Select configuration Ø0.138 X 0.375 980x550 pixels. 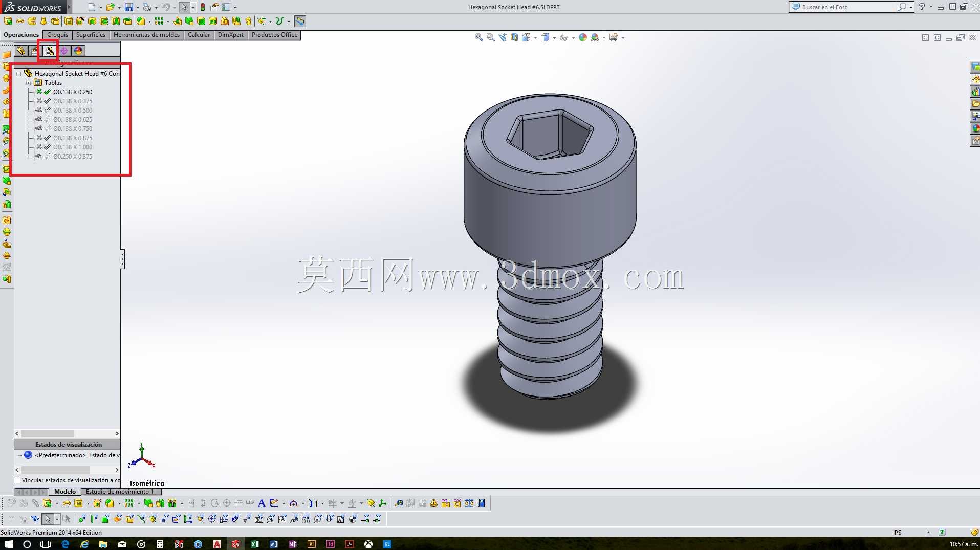click(x=73, y=101)
